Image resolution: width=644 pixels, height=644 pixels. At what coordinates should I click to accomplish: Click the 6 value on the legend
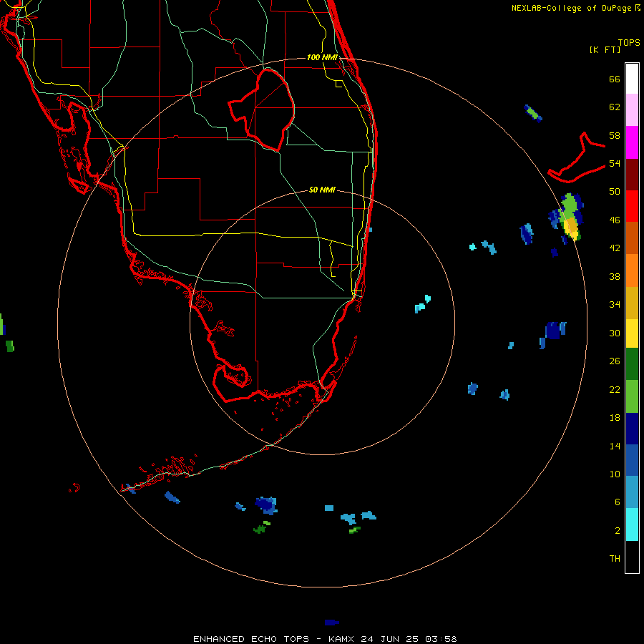[x=618, y=502]
